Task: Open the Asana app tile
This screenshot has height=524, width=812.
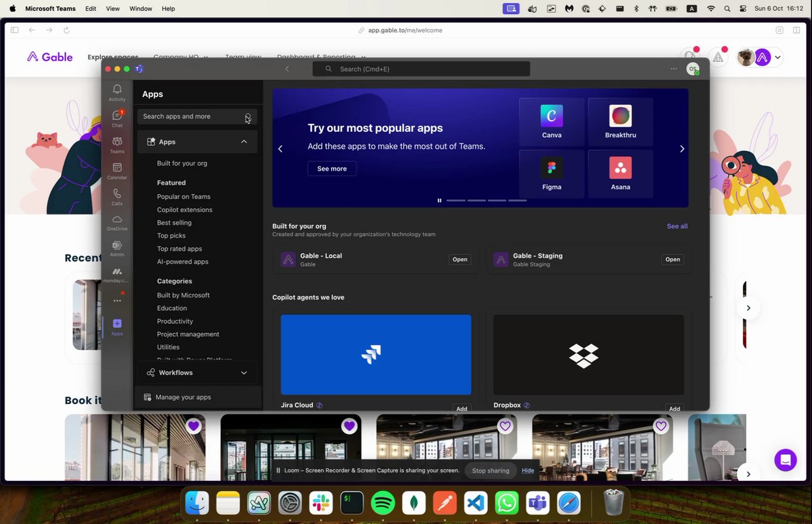Action: click(x=620, y=174)
